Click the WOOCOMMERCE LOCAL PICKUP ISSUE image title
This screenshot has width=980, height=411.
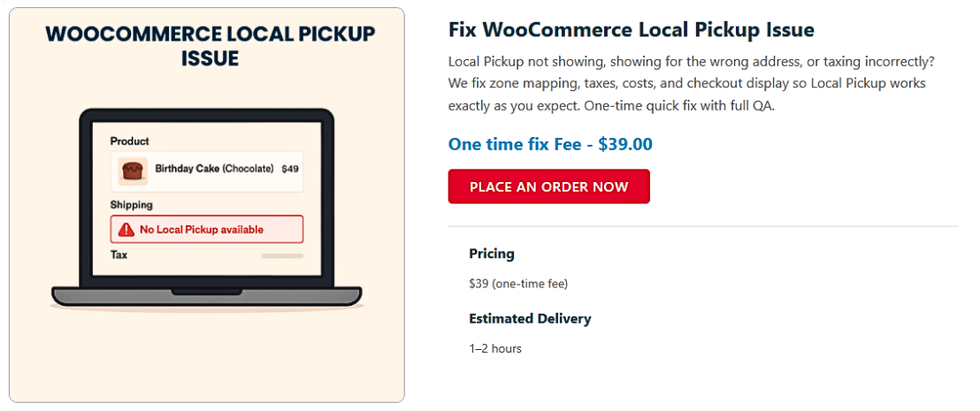point(210,46)
